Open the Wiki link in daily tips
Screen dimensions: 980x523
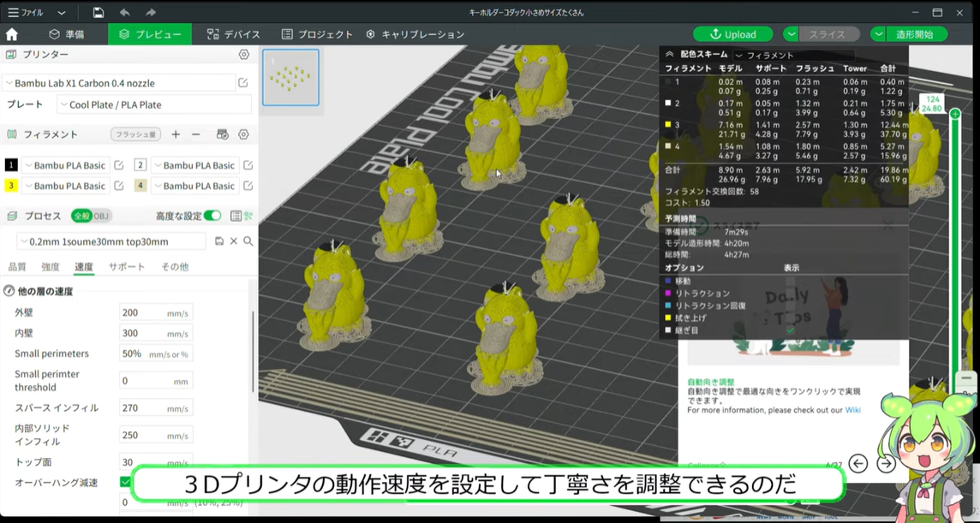[852, 410]
